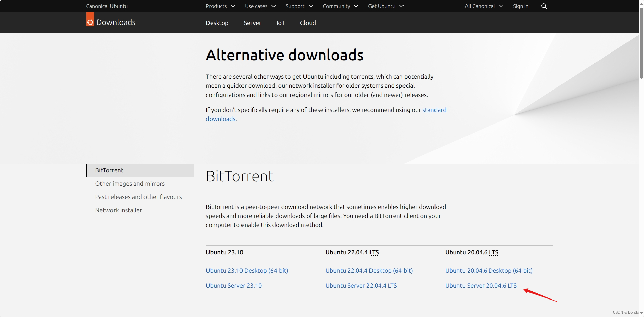Switch to the IoT tab
Image resolution: width=644 pixels, height=317 pixels.
[281, 23]
